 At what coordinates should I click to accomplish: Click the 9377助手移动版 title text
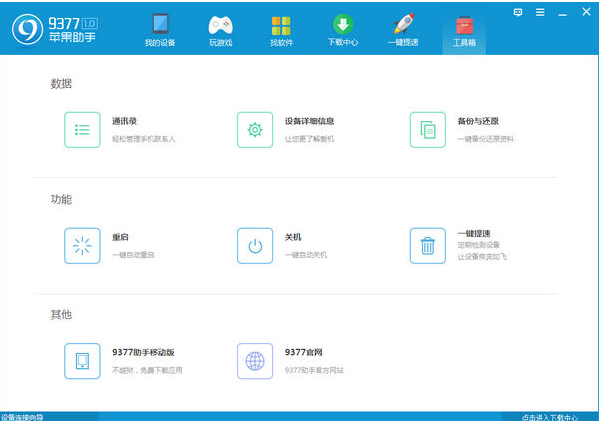[x=143, y=352]
